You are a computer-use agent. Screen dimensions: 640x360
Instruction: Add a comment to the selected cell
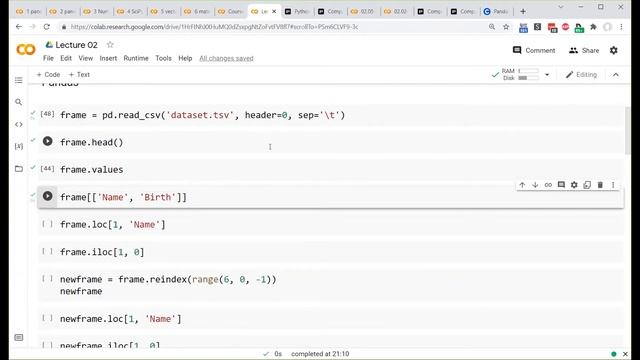click(561, 185)
